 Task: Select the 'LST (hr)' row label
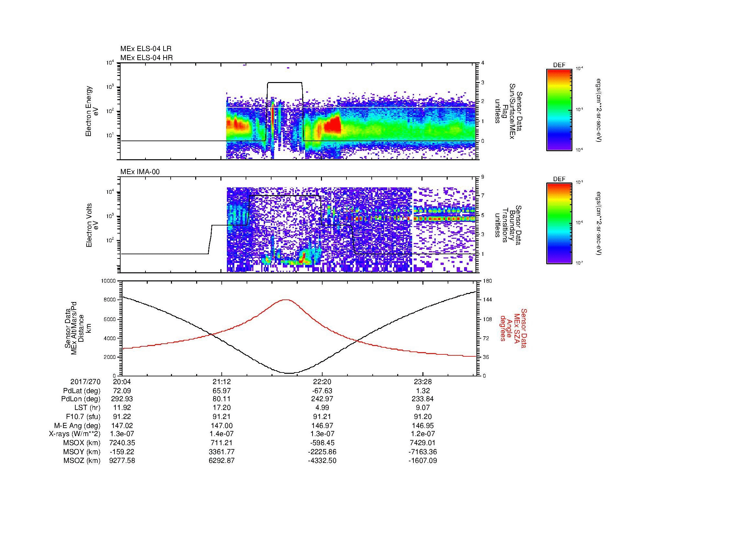point(87,408)
